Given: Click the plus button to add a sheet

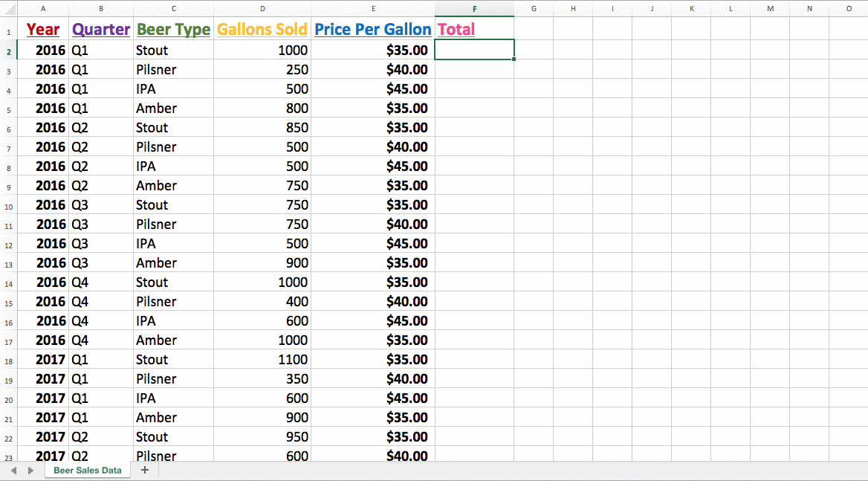Looking at the screenshot, I should 145,470.
